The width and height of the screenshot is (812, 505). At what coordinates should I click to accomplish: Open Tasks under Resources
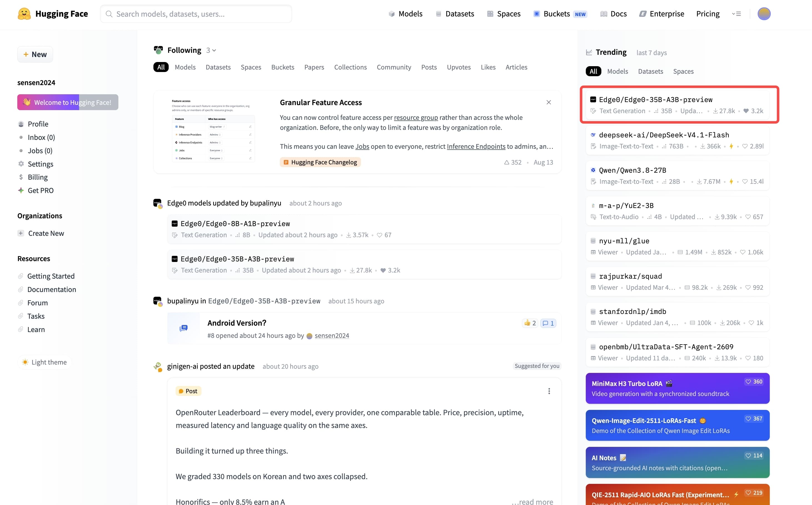click(x=36, y=316)
